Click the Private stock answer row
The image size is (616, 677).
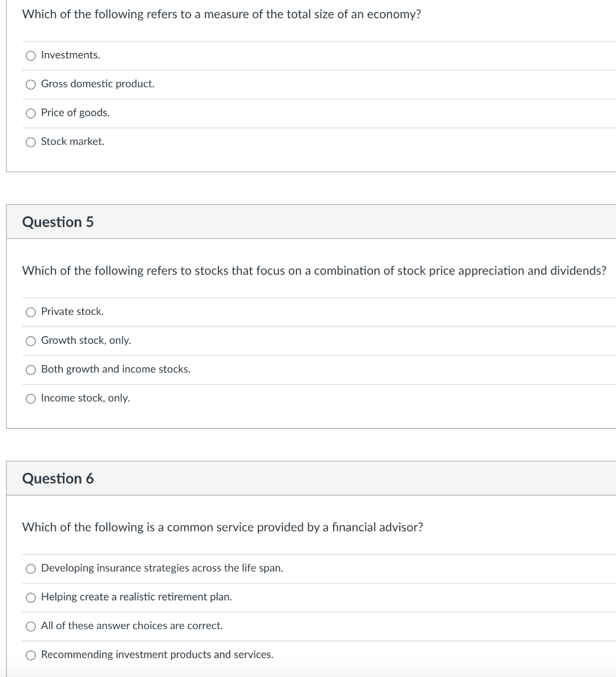point(72,311)
